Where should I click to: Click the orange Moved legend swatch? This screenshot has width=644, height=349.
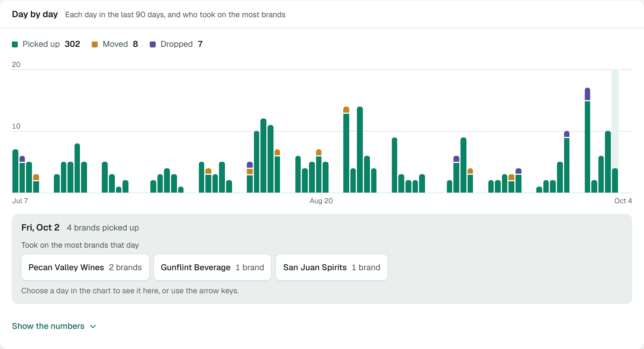coord(95,44)
